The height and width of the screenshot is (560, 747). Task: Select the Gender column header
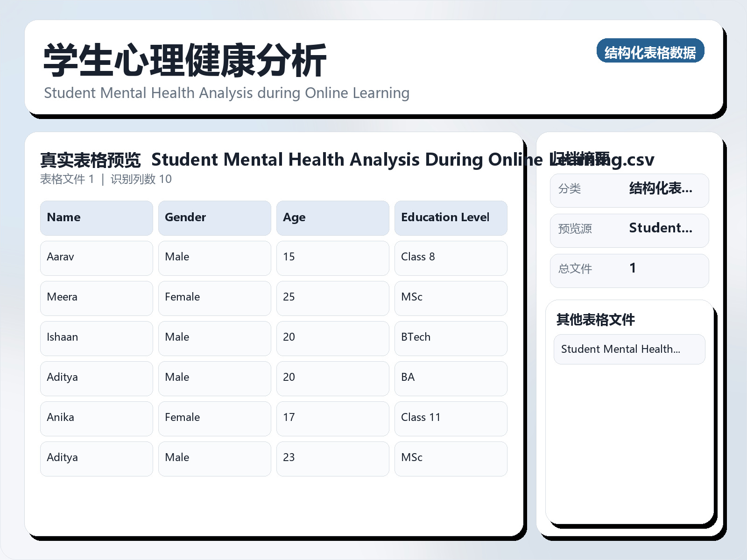tap(214, 217)
